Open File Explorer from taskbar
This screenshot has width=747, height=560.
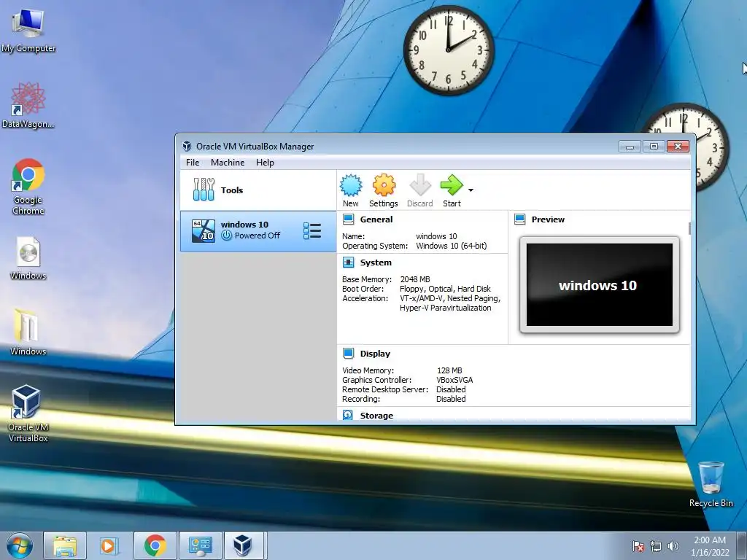[65, 545]
